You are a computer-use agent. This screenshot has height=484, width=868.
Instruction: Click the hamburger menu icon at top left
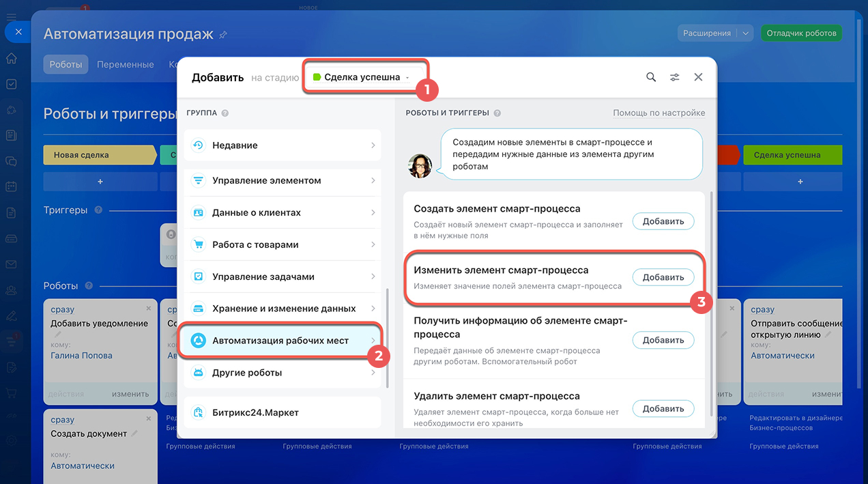coord(11,16)
